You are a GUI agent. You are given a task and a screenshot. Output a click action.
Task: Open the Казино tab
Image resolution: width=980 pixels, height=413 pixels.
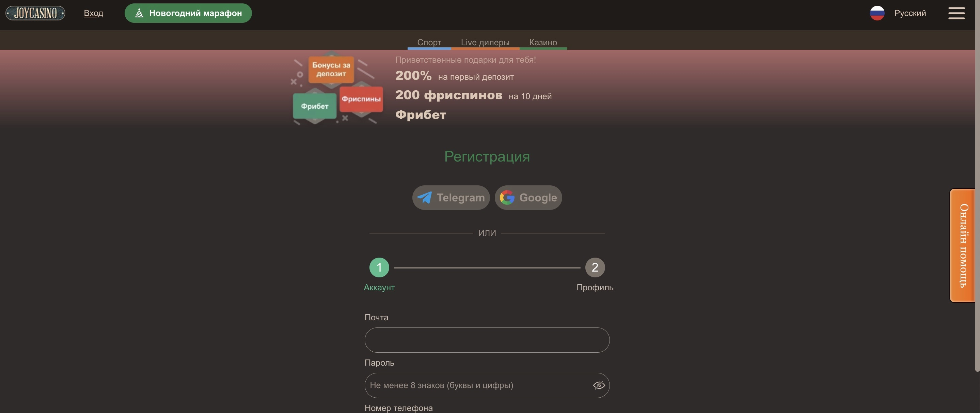pos(543,43)
